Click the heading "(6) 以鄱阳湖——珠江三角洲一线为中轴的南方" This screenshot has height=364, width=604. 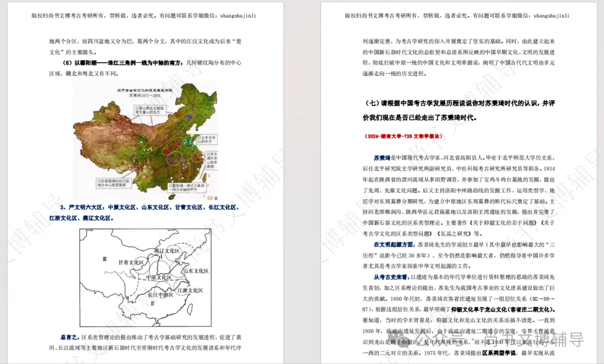click(123, 63)
